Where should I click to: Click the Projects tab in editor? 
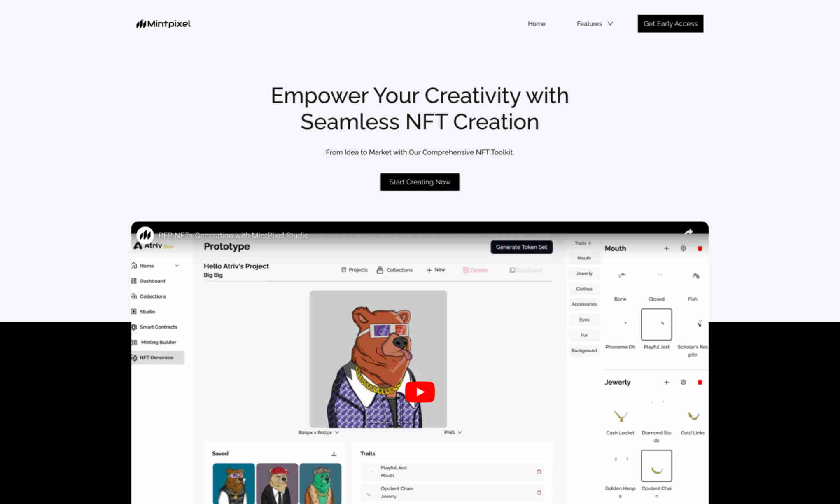coord(354,270)
